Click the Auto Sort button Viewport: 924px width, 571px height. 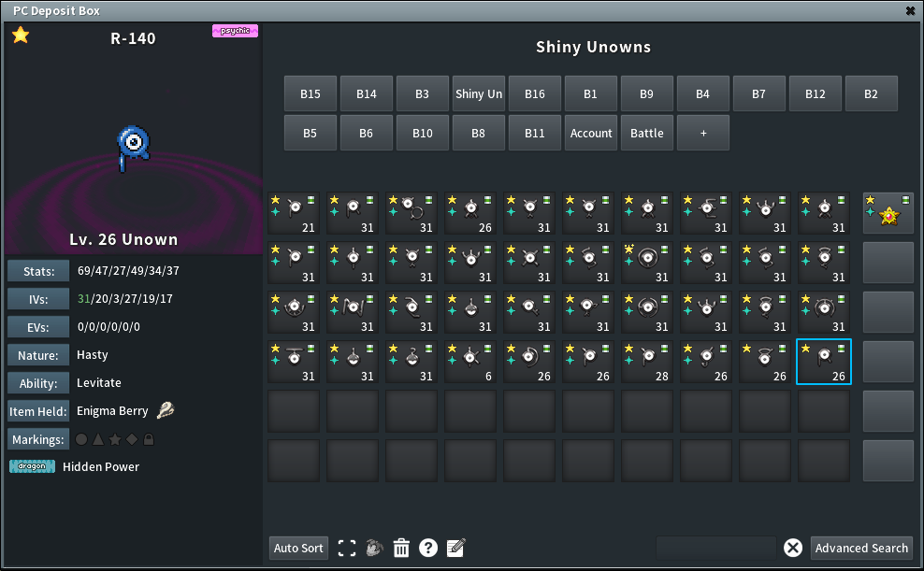(298, 548)
